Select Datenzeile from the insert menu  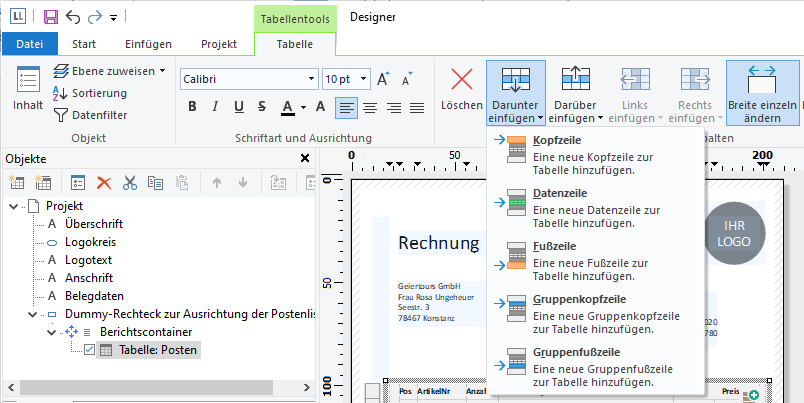click(560, 192)
